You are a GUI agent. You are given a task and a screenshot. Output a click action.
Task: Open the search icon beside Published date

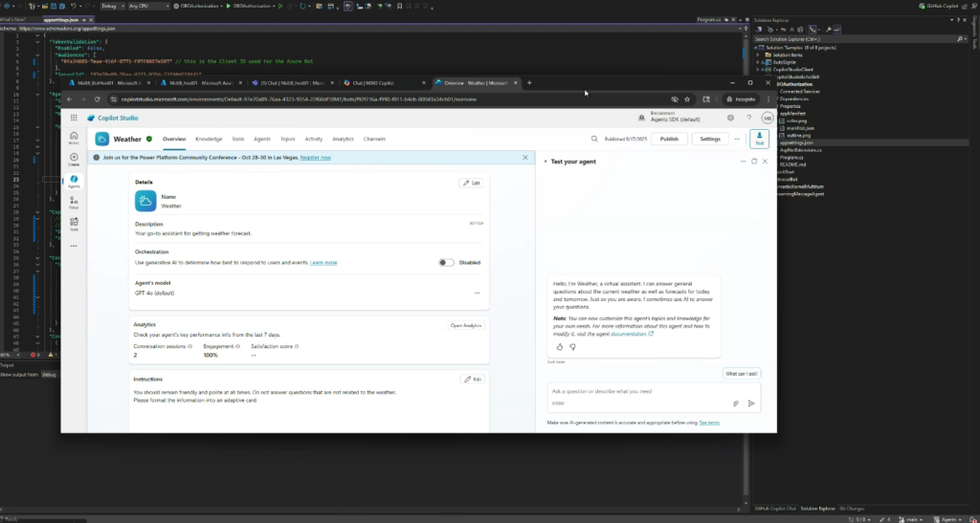point(594,140)
